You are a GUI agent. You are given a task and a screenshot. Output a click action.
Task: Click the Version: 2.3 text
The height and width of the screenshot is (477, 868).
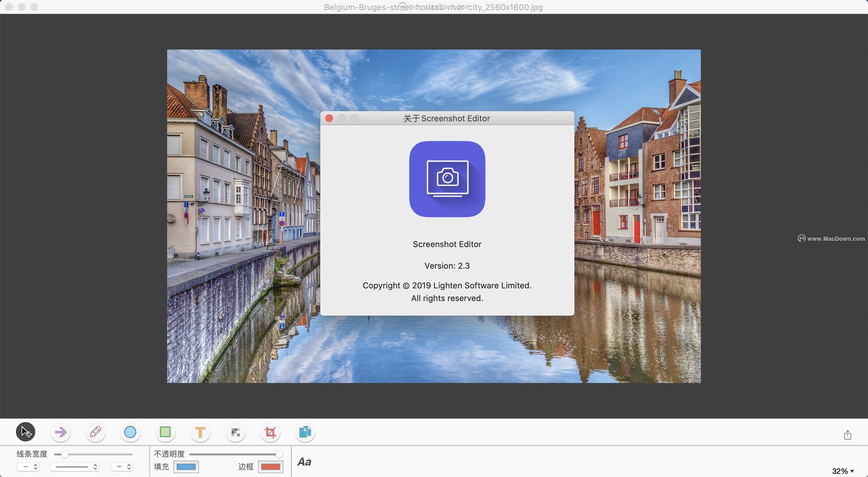click(447, 266)
